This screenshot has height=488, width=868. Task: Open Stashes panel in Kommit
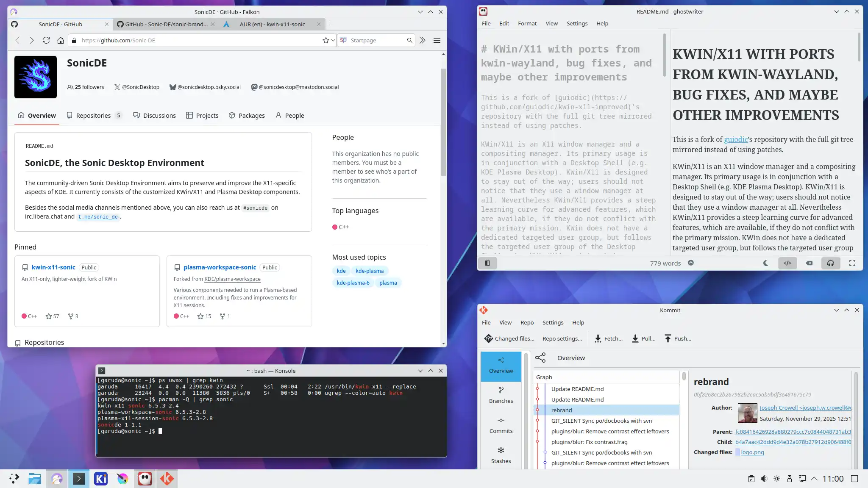501,455
